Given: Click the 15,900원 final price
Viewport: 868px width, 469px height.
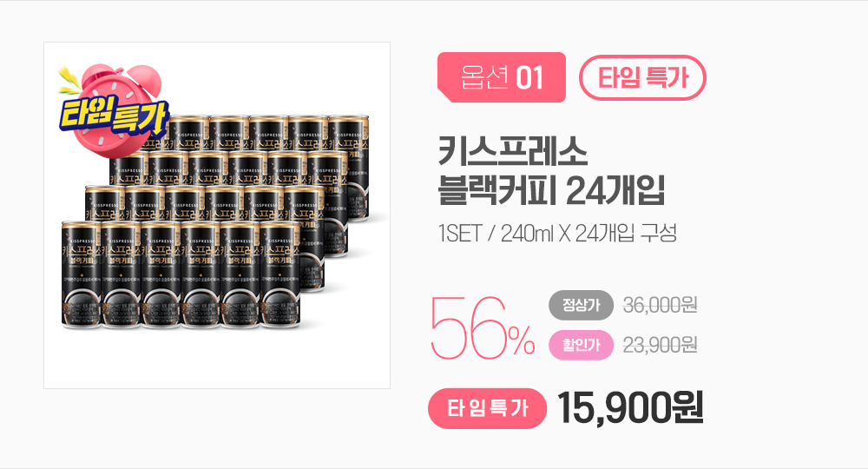Looking at the screenshot, I should (630, 407).
